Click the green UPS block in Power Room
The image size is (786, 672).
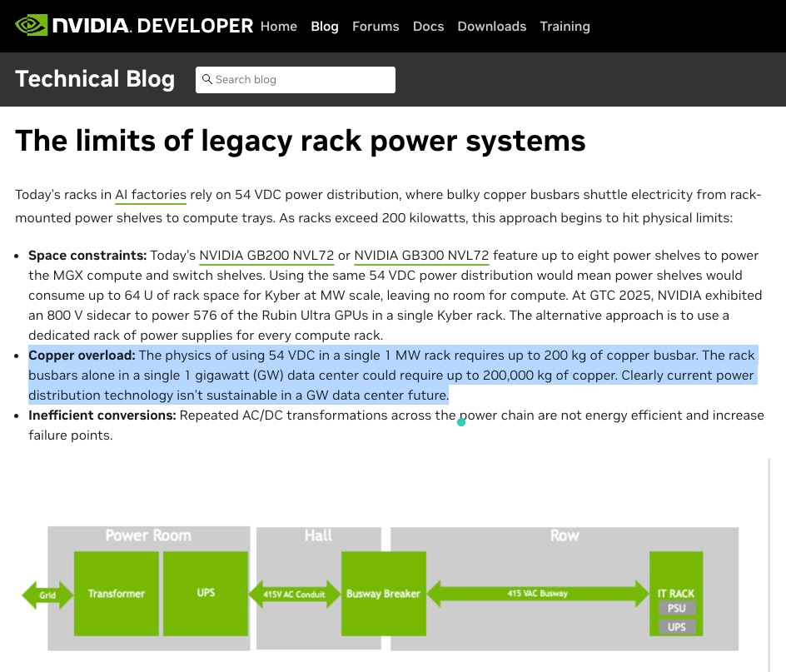click(x=206, y=594)
